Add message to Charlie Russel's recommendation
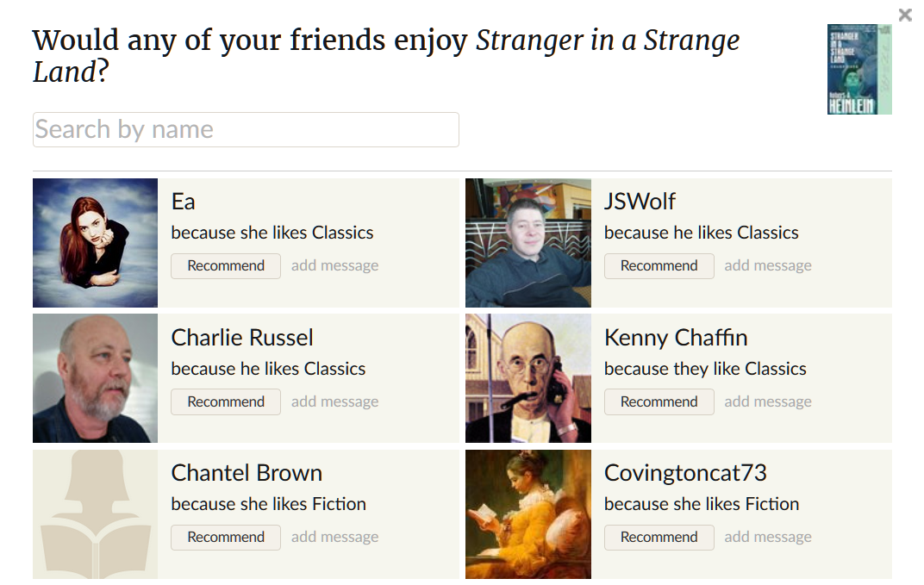This screenshot has width=924, height=585. 334,401
